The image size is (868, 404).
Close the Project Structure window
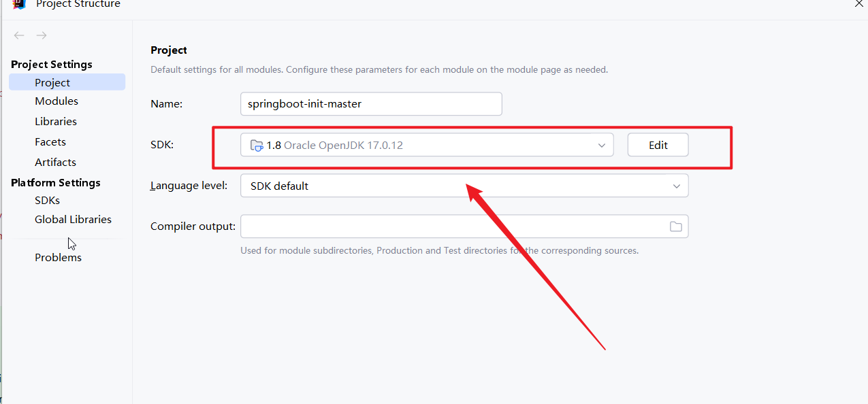pos(859,3)
